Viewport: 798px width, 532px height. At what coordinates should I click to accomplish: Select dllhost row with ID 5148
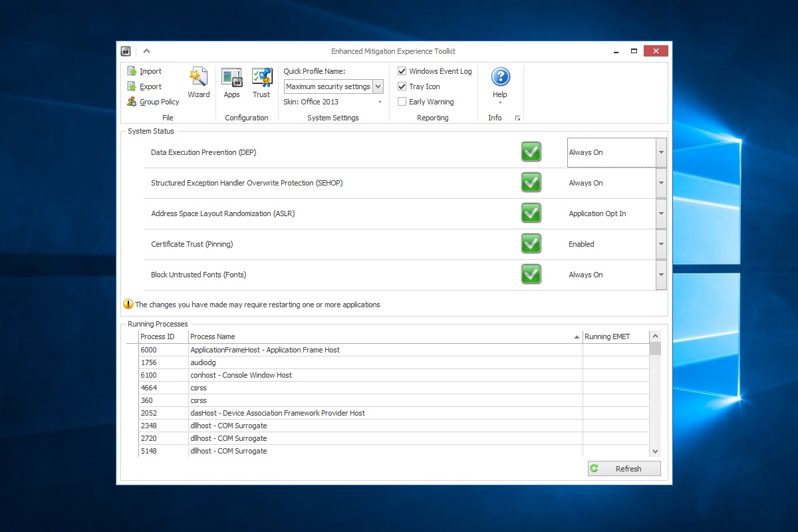pyautogui.click(x=388, y=451)
